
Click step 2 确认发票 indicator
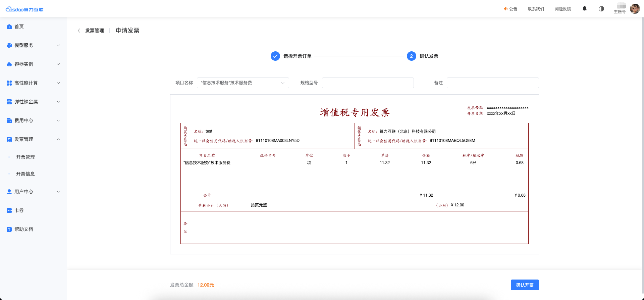point(412,56)
